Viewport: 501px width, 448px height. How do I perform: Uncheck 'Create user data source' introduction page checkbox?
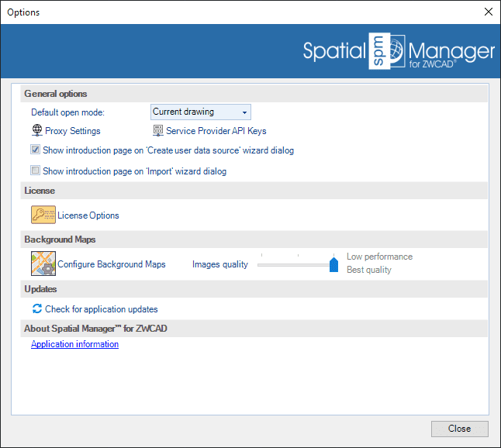(36, 150)
